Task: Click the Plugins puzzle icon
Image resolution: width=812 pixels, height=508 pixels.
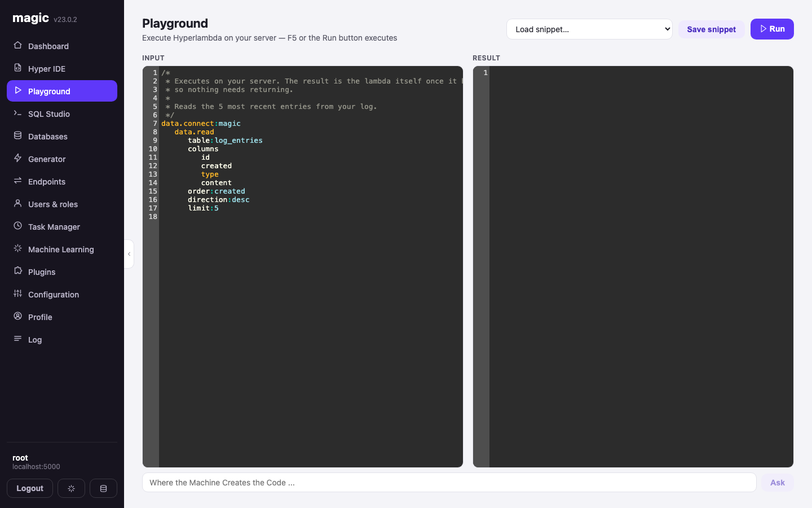Action: point(17,271)
